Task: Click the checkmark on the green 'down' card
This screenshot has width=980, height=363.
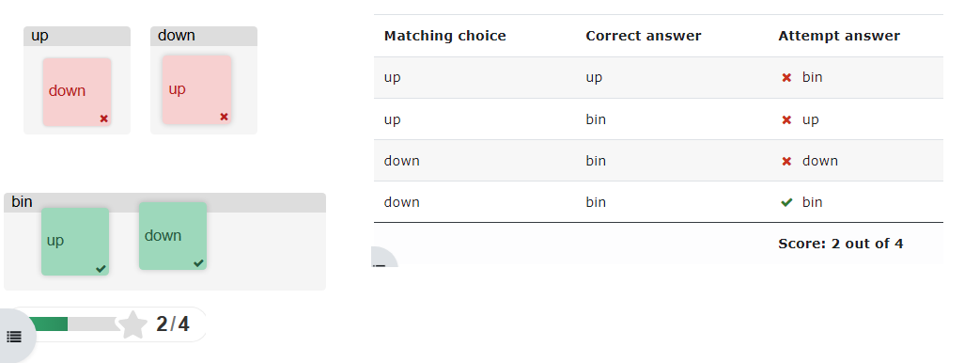Action: (198, 263)
